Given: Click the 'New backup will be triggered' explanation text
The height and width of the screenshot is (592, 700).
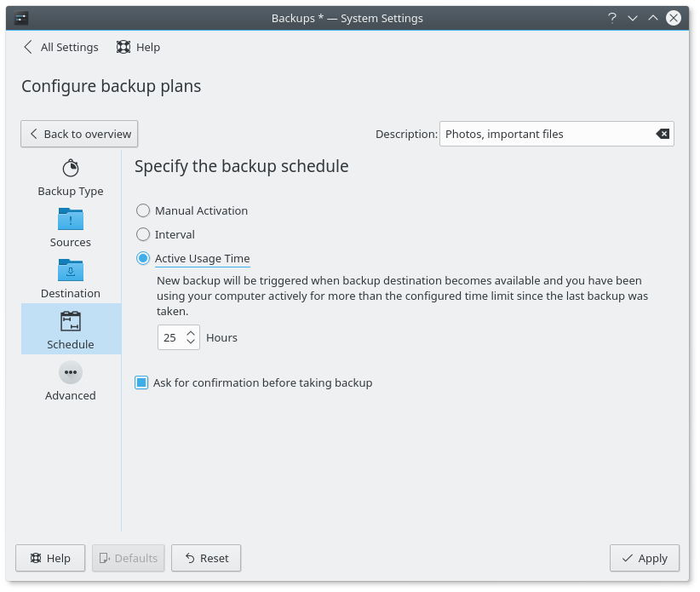Looking at the screenshot, I should click(x=402, y=296).
